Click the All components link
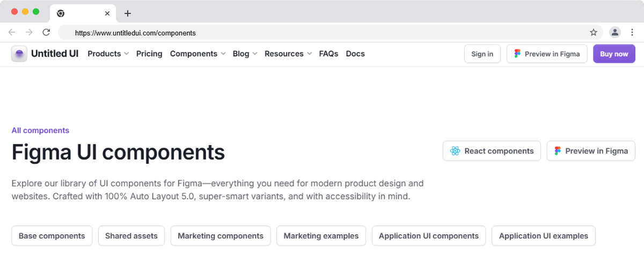The width and height of the screenshot is (644, 275). pyautogui.click(x=40, y=131)
